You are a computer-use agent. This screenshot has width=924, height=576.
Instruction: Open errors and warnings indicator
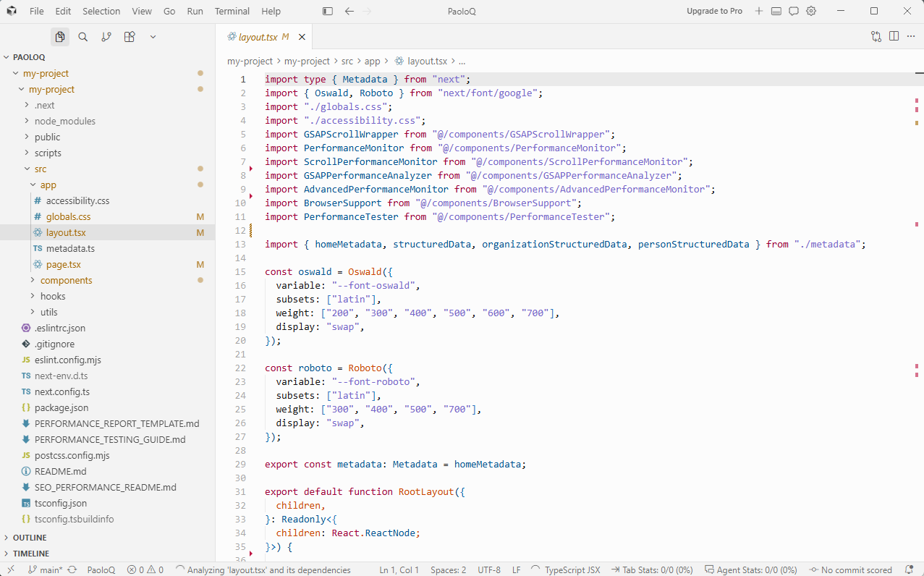[145, 569]
